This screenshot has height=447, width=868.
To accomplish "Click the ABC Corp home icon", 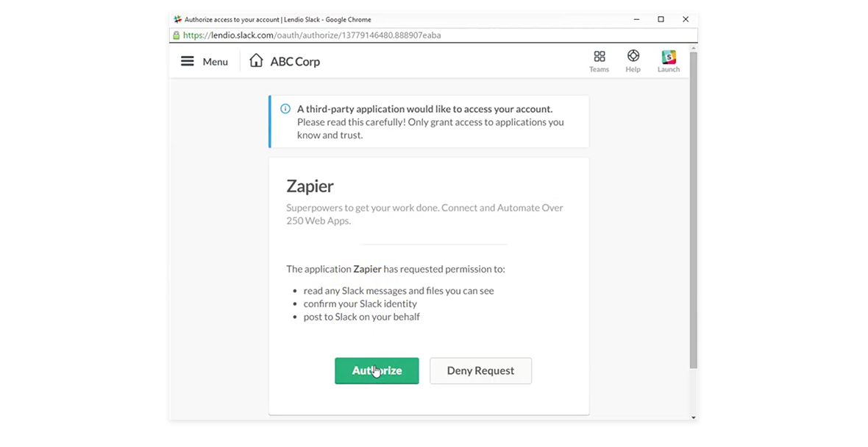I will coord(256,60).
